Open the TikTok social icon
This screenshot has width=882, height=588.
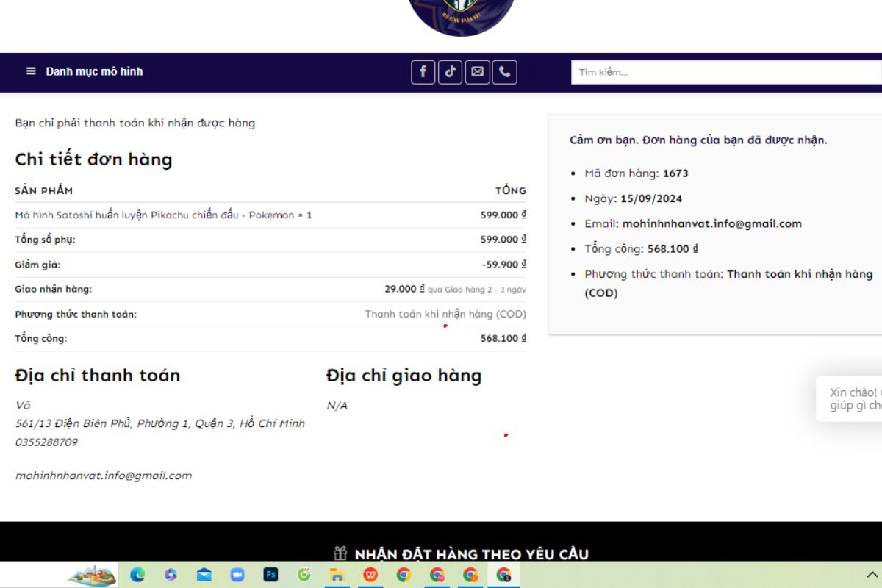(x=450, y=72)
